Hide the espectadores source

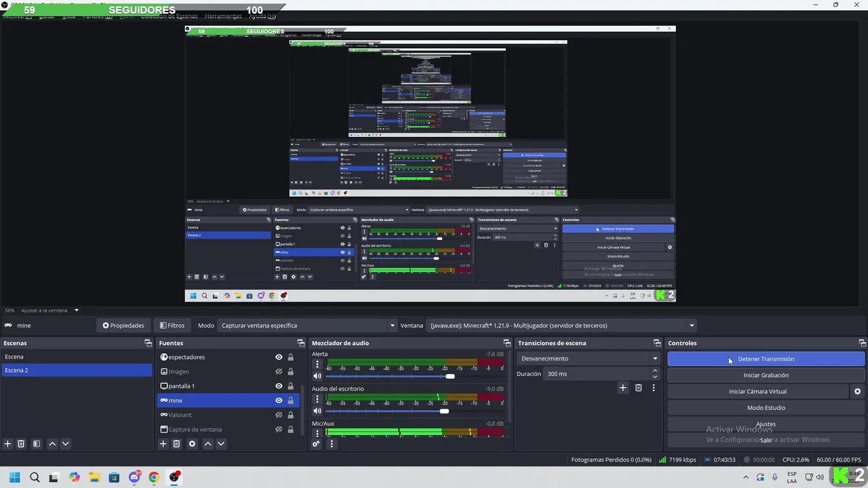tap(279, 357)
